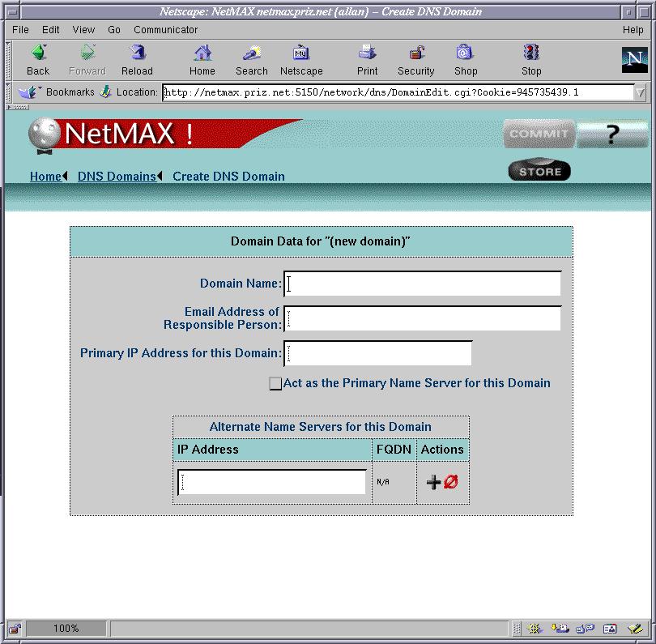Image resolution: width=656 pixels, height=644 pixels.
Task: Enable Act as Primary Name Server checkbox
Action: (x=276, y=384)
